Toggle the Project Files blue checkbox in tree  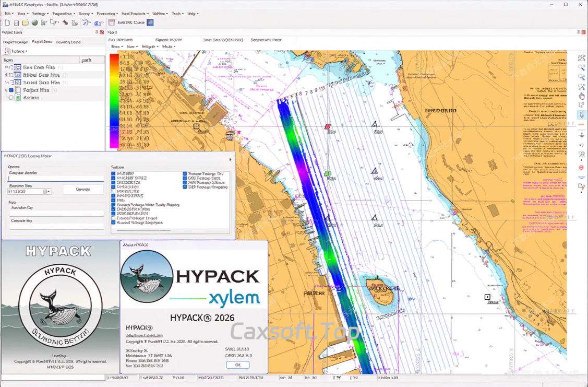point(11,90)
